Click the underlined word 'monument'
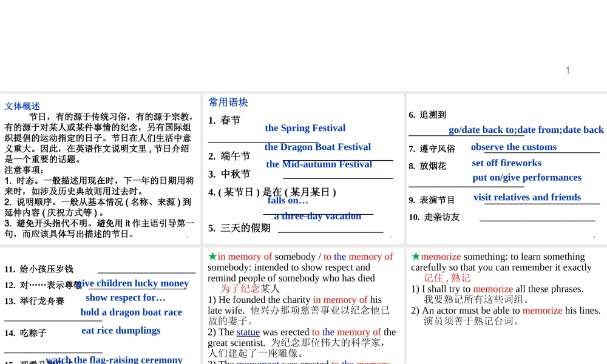 257,362
